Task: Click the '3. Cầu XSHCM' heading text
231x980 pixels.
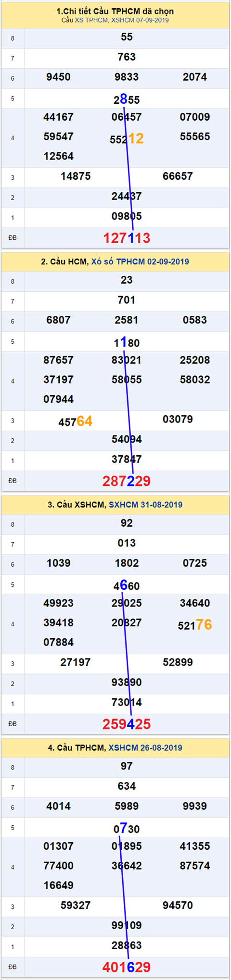Action: click(x=77, y=505)
